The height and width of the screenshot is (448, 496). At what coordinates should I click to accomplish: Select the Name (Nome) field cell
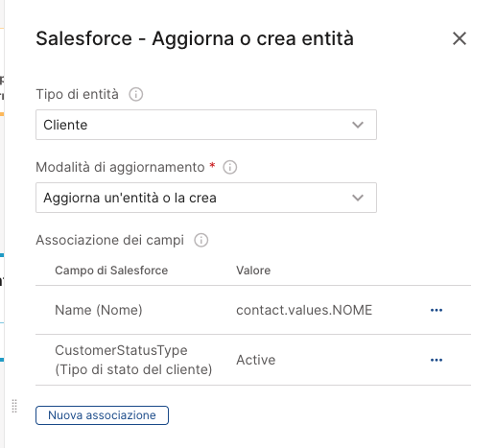99,310
